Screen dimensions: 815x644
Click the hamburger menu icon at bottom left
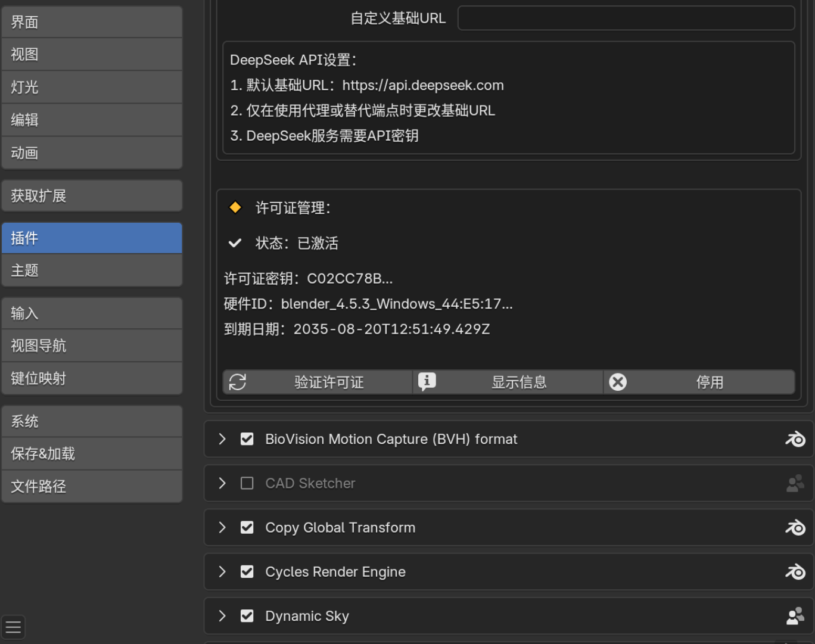(13, 627)
